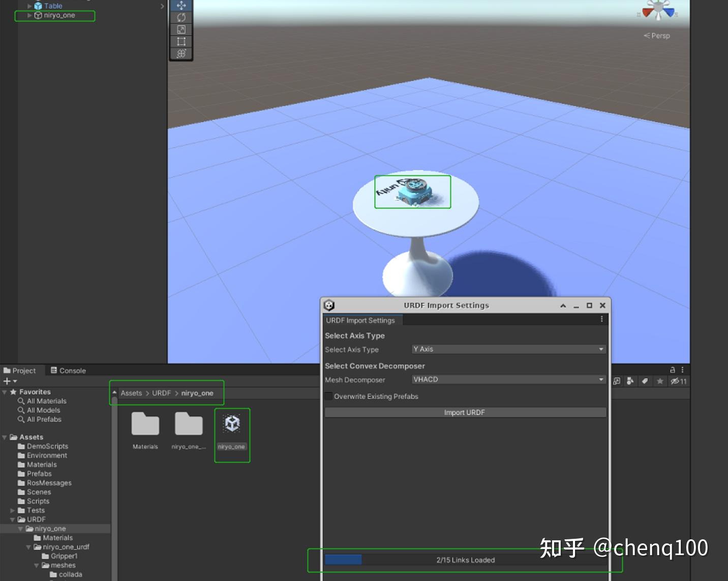This screenshot has height=581, width=728.
Task: Select the Rect Transform tool
Action: (x=181, y=41)
